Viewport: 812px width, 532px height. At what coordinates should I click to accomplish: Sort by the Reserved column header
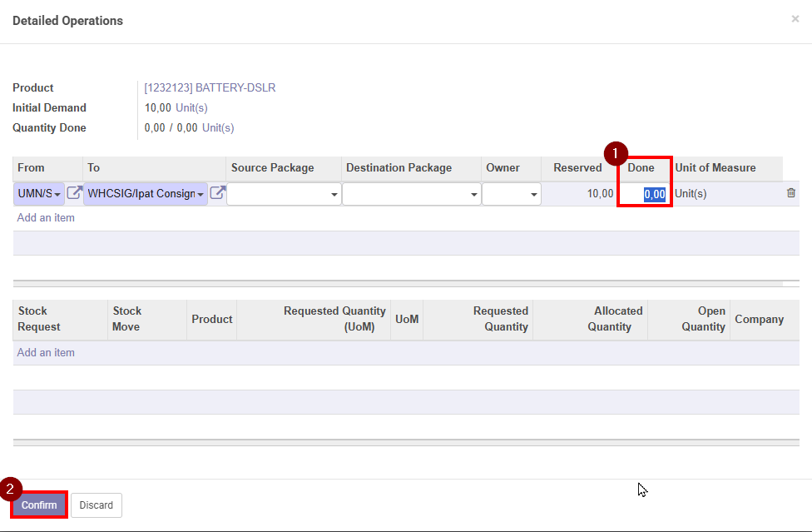[577, 167]
